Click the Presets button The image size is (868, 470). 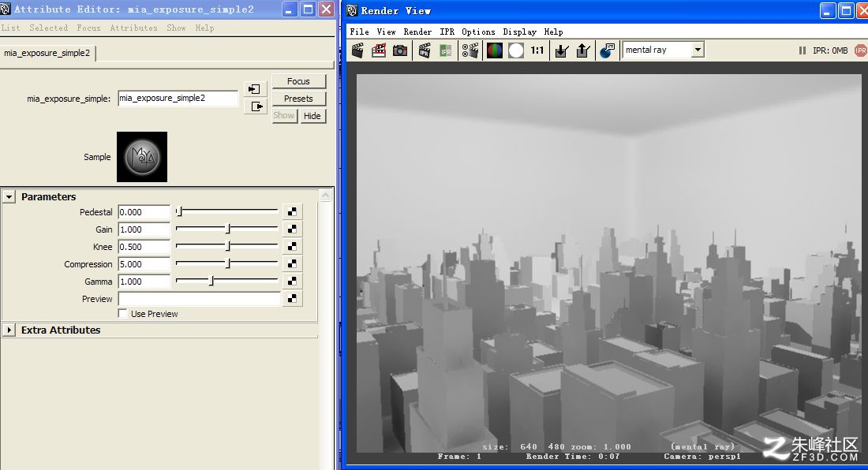pos(298,99)
